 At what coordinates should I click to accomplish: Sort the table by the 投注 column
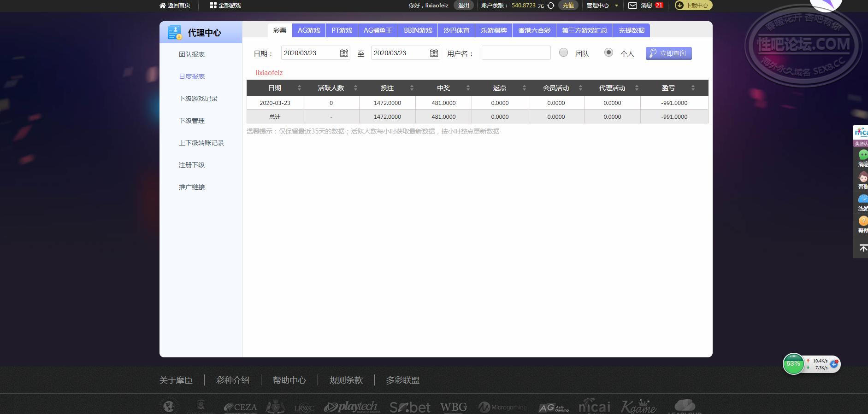pyautogui.click(x=412, y=88)
